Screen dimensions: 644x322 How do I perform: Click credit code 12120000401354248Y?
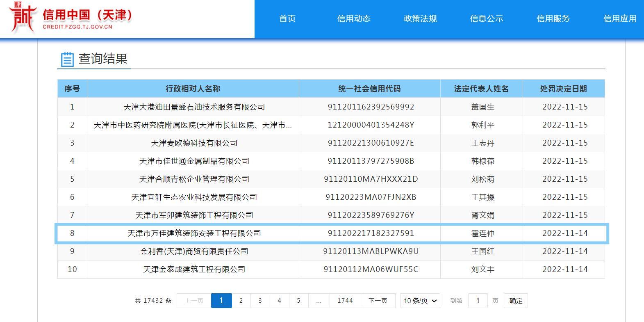(371, 125)
